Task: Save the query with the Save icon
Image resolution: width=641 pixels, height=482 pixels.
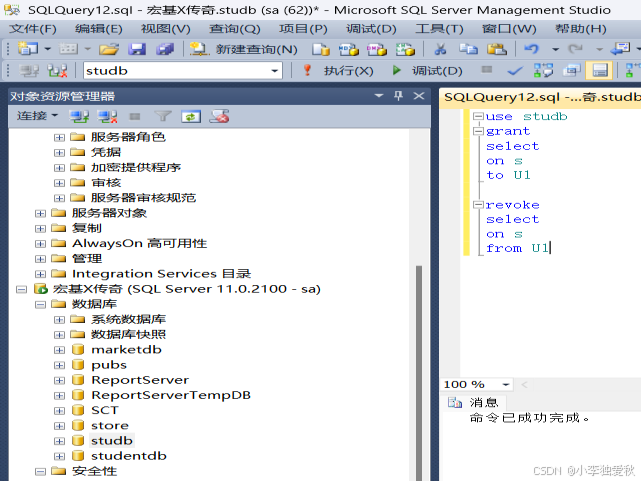Action: coord(137,49)
